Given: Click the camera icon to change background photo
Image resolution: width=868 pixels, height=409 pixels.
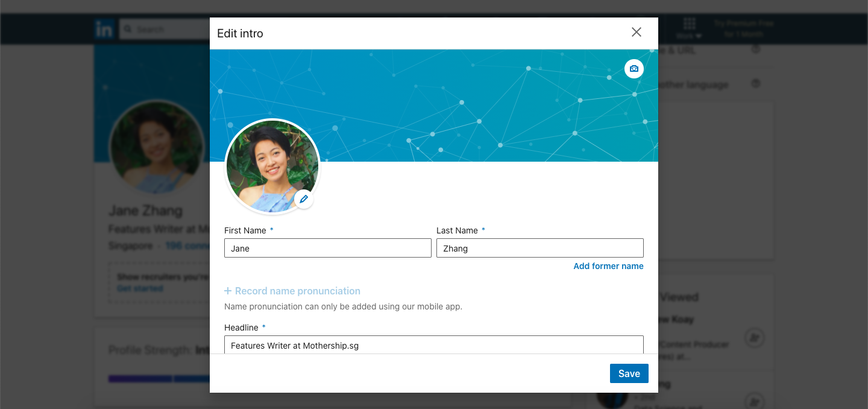Looking at the screenshot, I should [x=634, y=69].
